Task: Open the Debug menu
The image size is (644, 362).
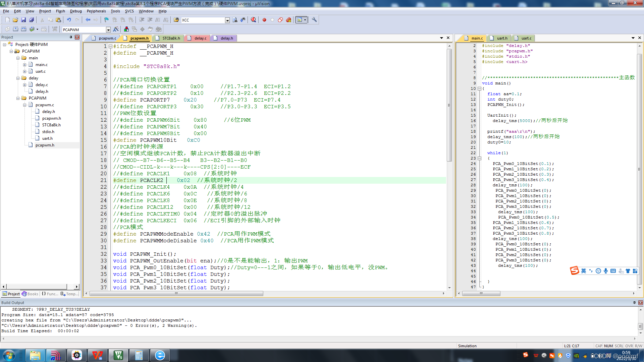Action: 76,11
